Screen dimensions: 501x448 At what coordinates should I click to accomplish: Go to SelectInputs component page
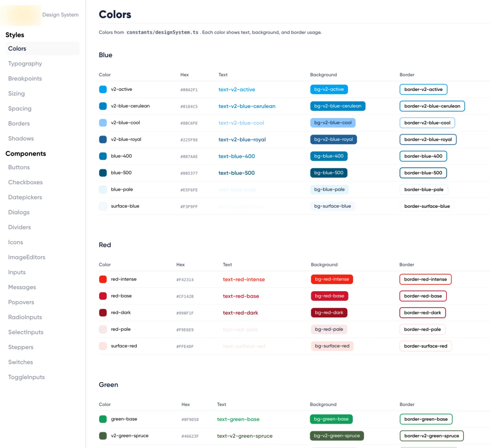pos(26,332)
